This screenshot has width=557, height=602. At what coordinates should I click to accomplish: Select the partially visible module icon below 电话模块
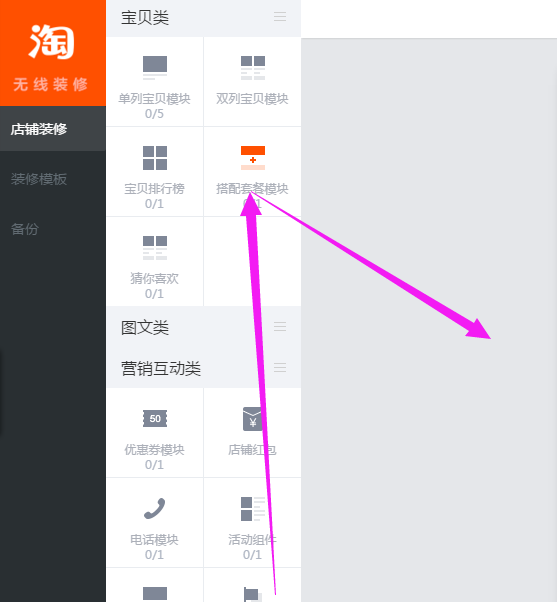(x=155, y=594)
